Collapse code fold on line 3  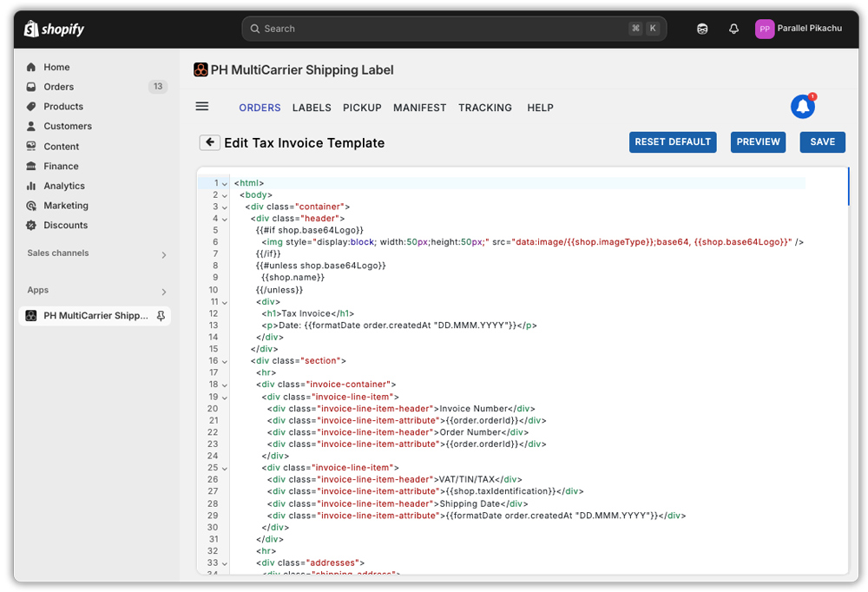[225, 207]
